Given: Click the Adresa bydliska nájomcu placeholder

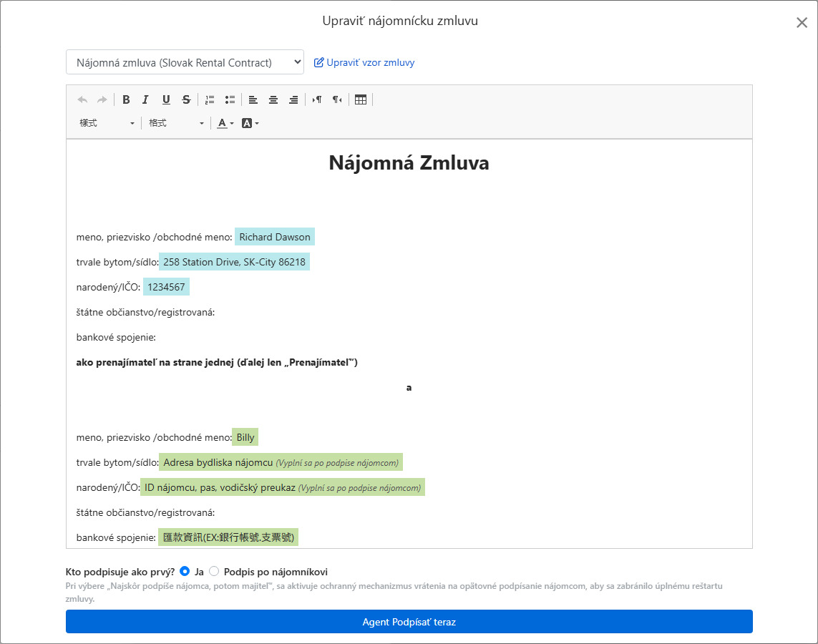Looking at the screenshot, I should tap(281, 462).
